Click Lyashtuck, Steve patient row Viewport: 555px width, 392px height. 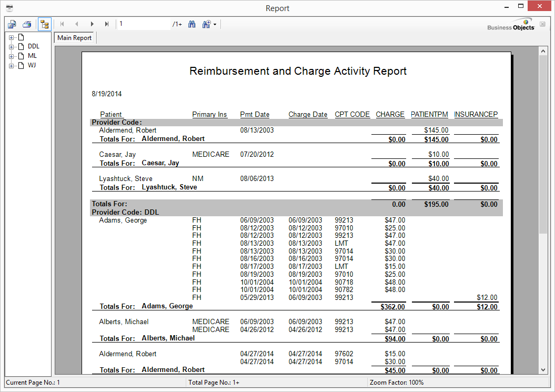point(126,178)
